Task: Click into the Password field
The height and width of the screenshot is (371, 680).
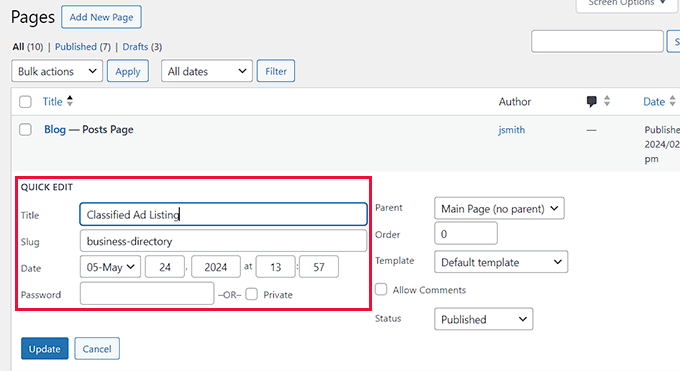Action: [x=147, y=294]
